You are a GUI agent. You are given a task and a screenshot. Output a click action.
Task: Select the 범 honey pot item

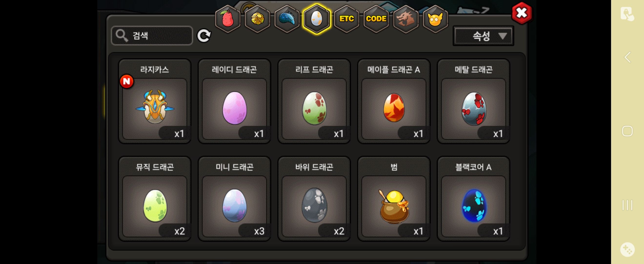tap(394, 199)
